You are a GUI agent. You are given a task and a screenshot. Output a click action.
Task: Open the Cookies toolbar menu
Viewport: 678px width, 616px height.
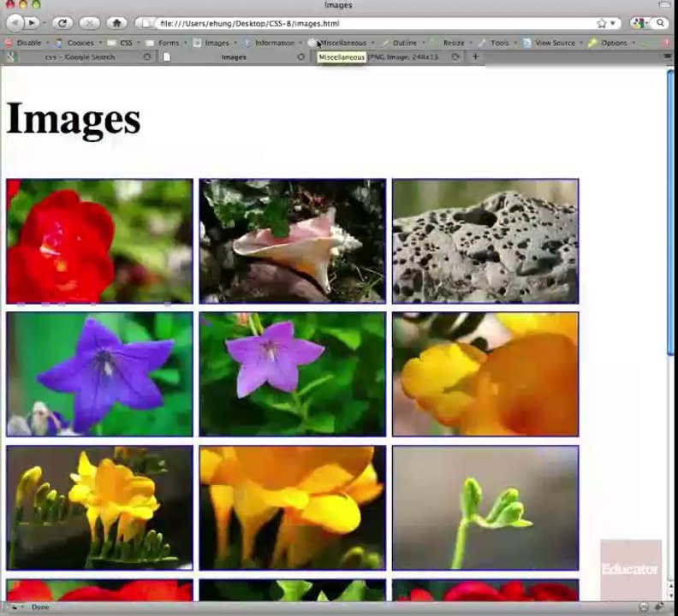click(x=80, y=43)
